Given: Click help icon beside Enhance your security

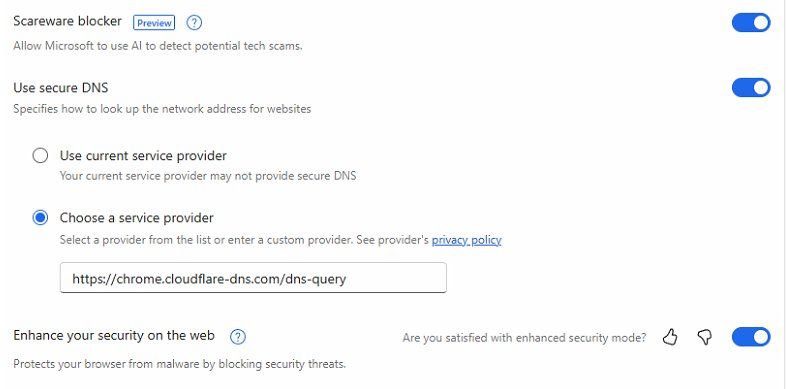Looking at the screenshot, I should tap(238, 337).
